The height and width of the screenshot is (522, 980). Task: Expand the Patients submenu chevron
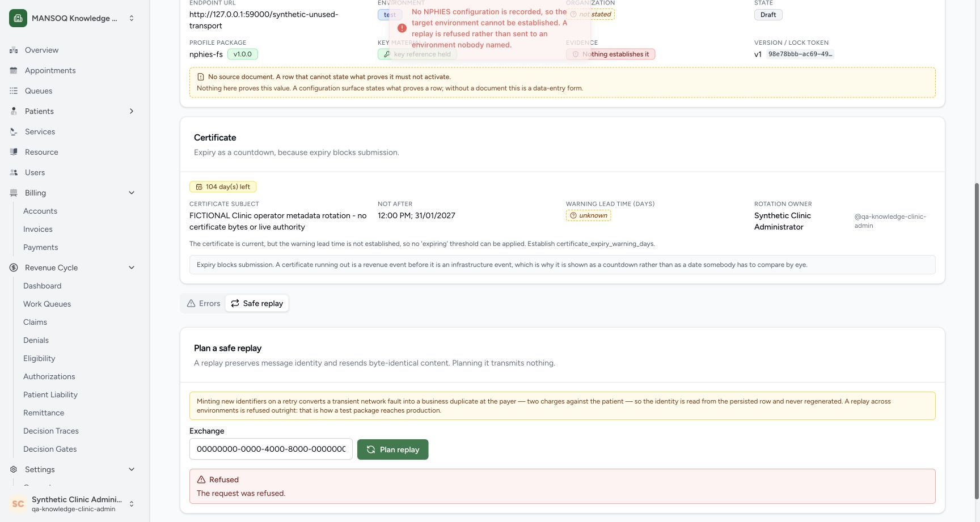pyautogui.click(x=132, y=111)
